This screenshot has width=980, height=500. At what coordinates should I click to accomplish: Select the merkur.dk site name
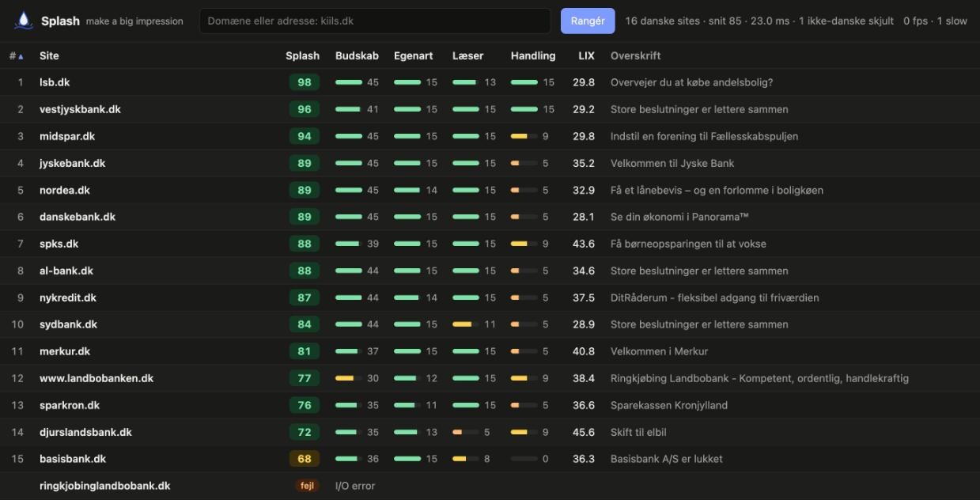click(65, 351)
